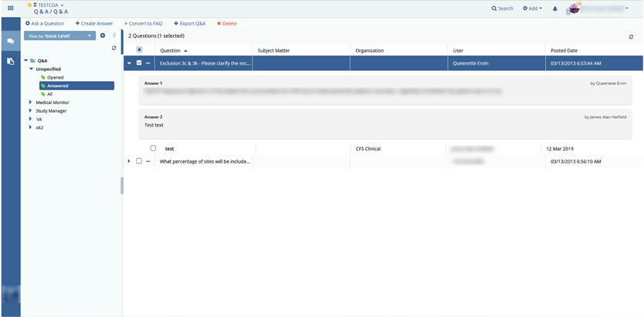The height and width of the screenshot is (317, 644).
Task: Open the Add menu
Action: click(x=532, y=8)
